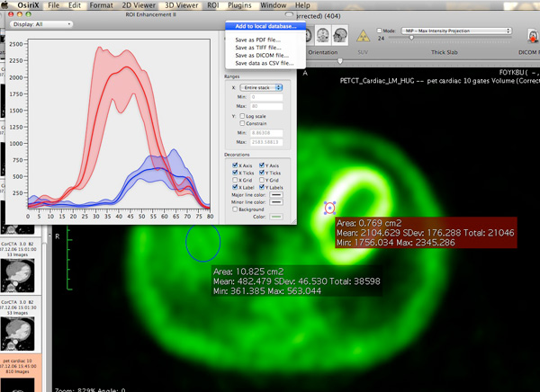Screen dimensions: 540x392
Task: Open the X range Entire stack dropdown
Action: click(x=261, y=88)
